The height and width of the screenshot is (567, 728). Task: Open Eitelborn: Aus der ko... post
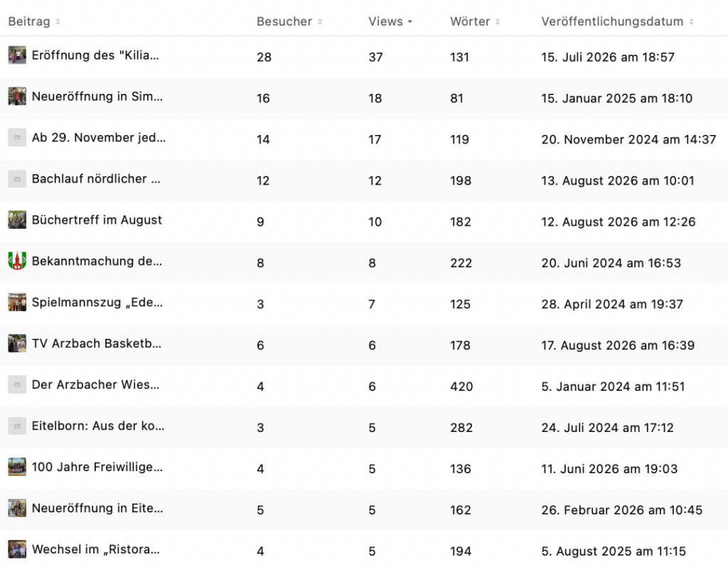pos(98,426)
